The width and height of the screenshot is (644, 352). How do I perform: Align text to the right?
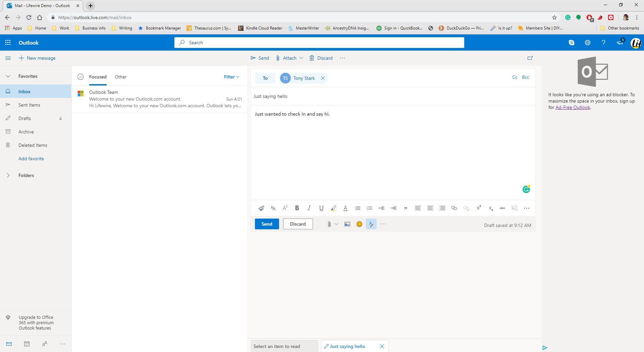442,208
